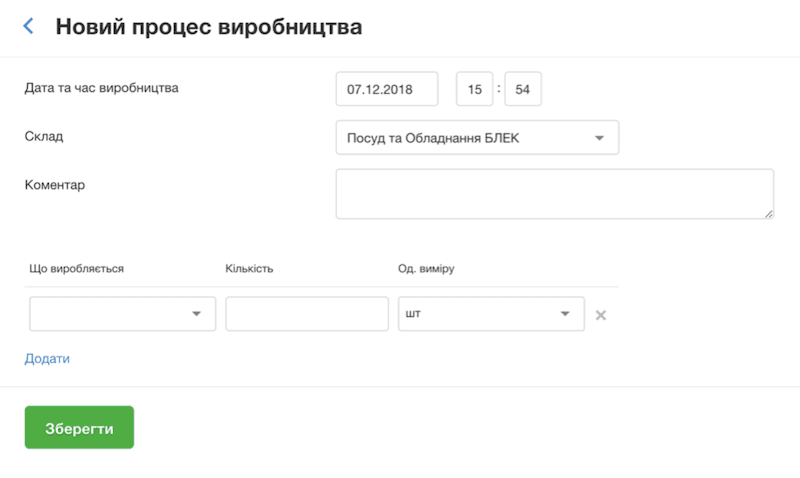The height and width of the screenshot is (478, 800).
Task: Select the minutes field showing 54
Action: pos(523,89)
